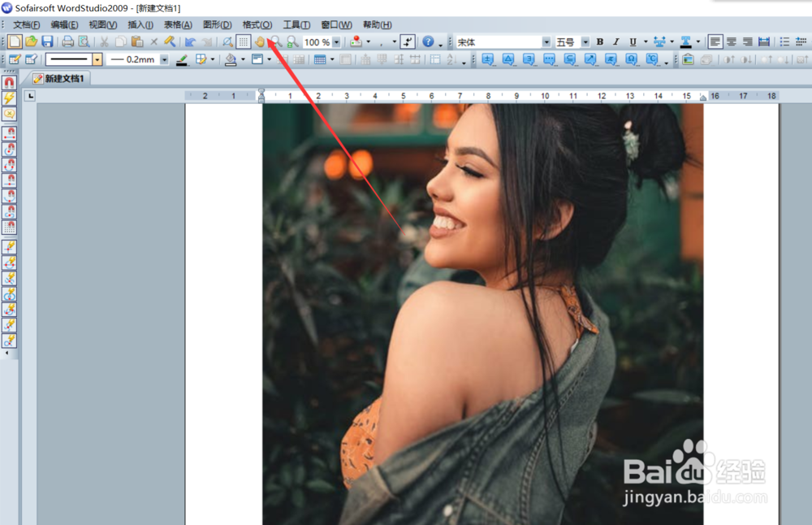This screenshot has width=812, height=525.
Task: Click the grid magnet snap sidebar icon
Action: click(x=9, y=227)
